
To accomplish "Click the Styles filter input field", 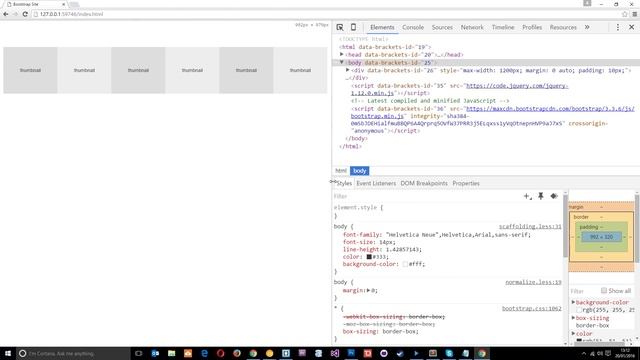I will 427,196.
